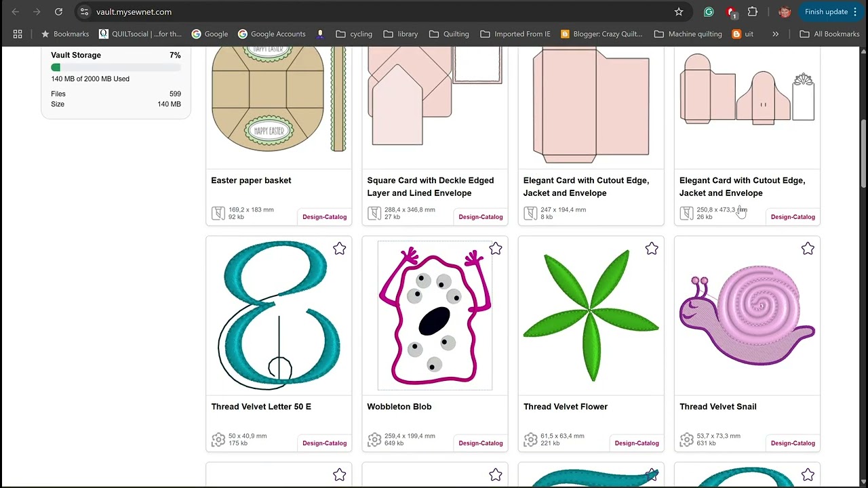Viewport: 868px width, 488px height.
Task: Open the Machine quilting bookmarks folder
Action: (x=688, y=34)
